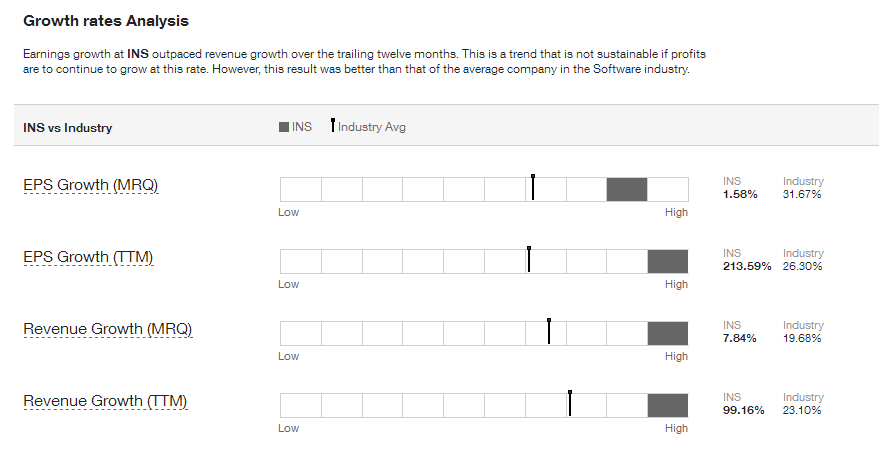879x462 pixels.
Task: Click the industry average marker on EPS Growth (MRQ)
Action: pos(533,187)
